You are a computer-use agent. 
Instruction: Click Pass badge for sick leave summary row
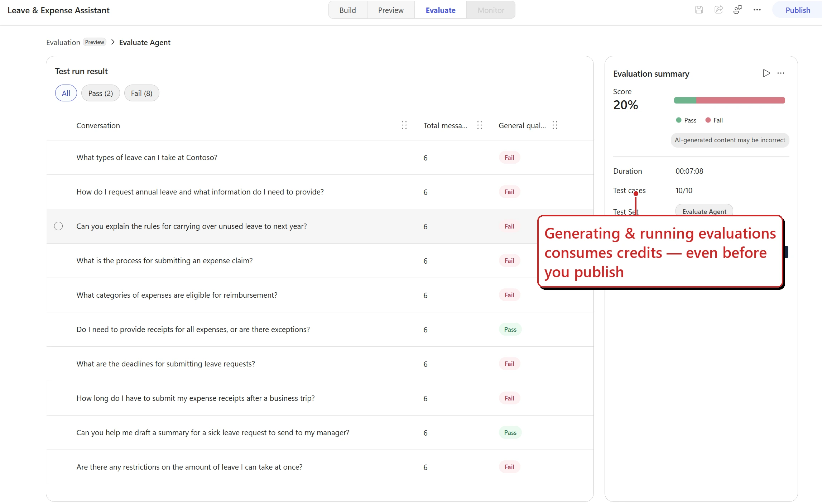tap(510, 432)
